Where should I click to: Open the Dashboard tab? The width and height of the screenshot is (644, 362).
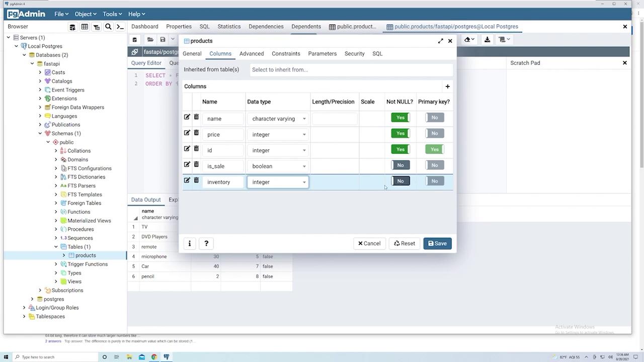[145, 27]
